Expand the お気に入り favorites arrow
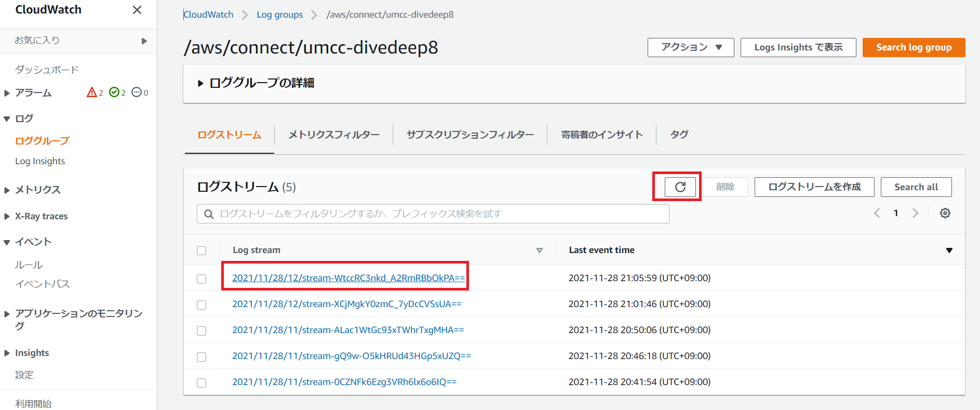Viewport: 980px width, 410px height. click(x=144, y=41)
